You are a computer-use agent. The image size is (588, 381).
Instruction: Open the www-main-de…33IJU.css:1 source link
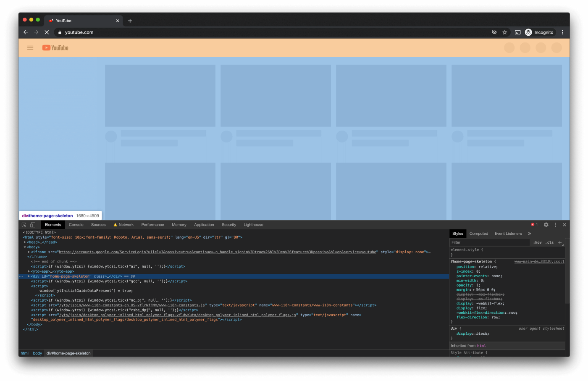539,262
